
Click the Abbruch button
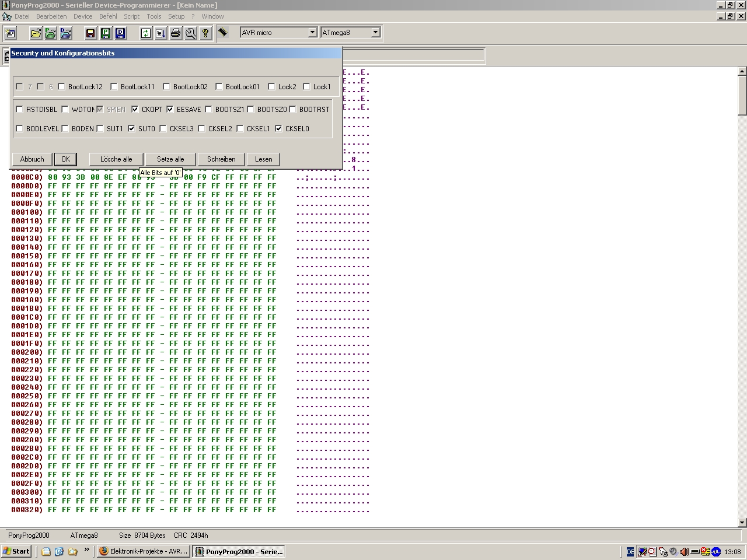(x=32, y=159)
